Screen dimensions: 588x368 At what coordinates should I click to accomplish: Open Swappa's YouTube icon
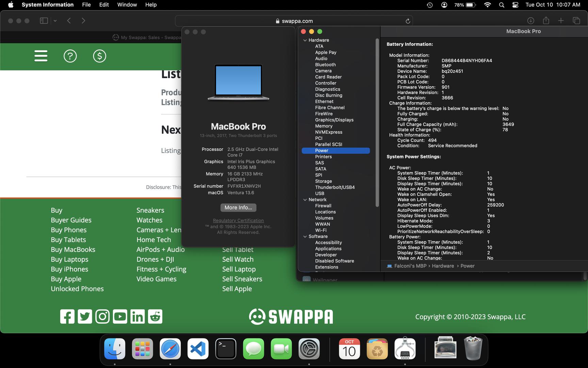[120, 317]
